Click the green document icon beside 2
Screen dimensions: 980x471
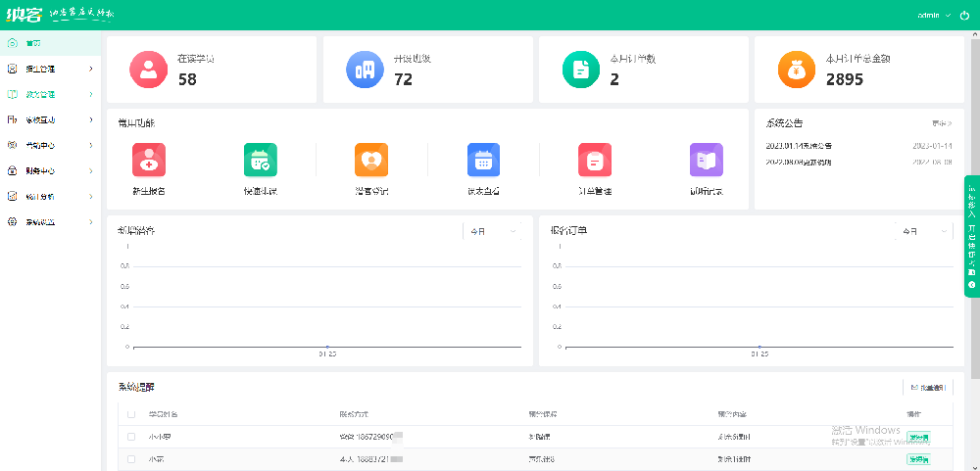tap(581, 70)
